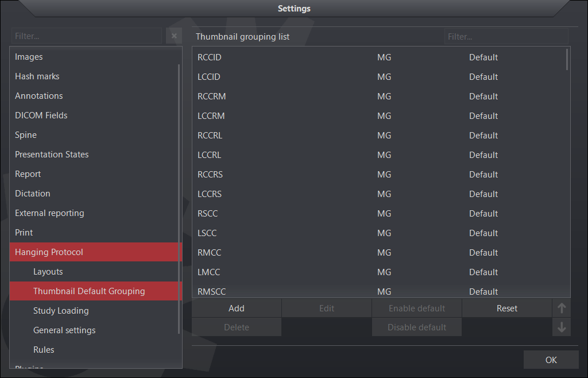588x378 pixels.
Task: Clear the settings filter with the X icon
Action: [x=174, y=36]
